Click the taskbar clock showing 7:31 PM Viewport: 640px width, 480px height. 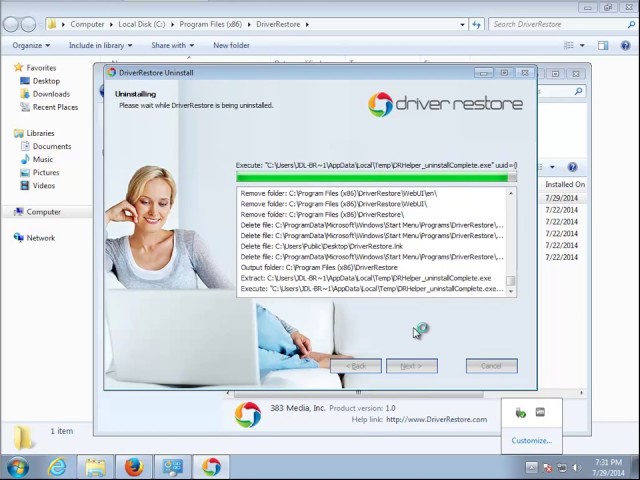pyautogui.click(x=608, y=467)
